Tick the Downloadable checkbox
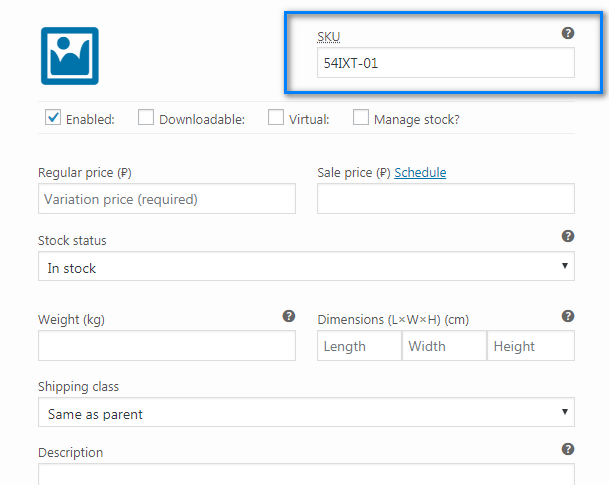Screen dimensions: 609x485 146,118
